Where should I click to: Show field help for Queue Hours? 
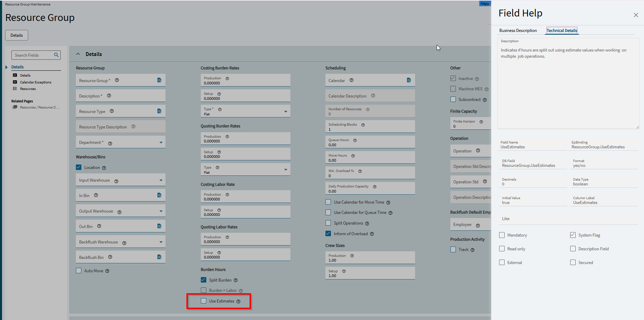[355, 140]
